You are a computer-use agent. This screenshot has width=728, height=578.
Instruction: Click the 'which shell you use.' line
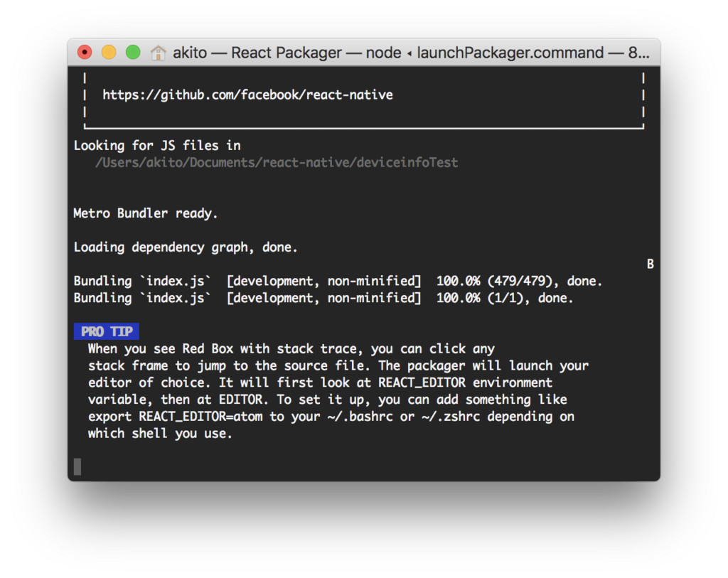coord(160,434)
